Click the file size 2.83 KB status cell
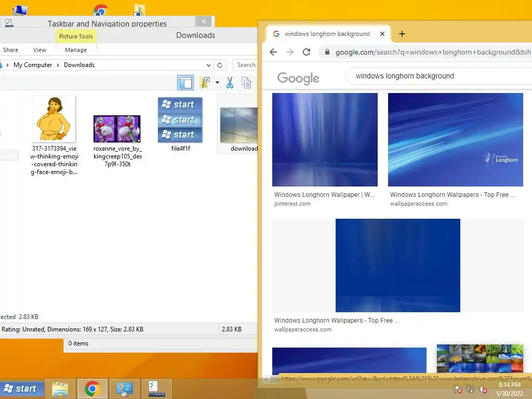Viewport: 532px width, 399px height. (231, 329)
